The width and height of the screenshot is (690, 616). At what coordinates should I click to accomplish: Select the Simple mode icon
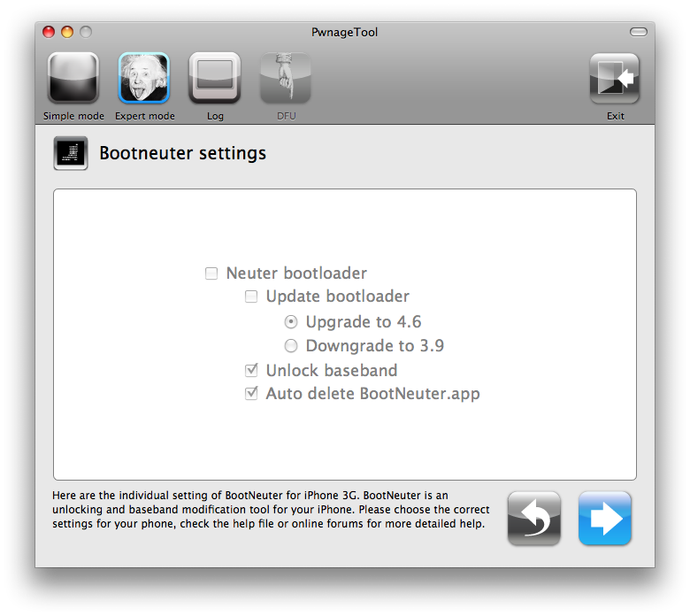[73, 78]
